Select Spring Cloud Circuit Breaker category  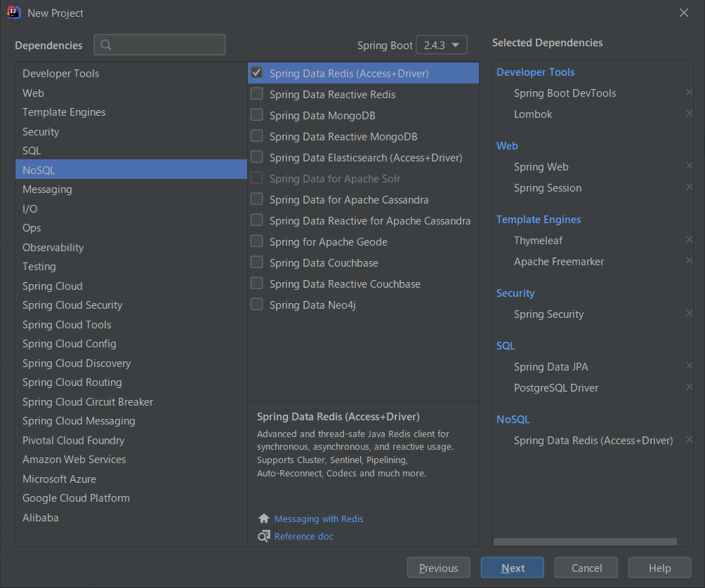click(131, 402)
